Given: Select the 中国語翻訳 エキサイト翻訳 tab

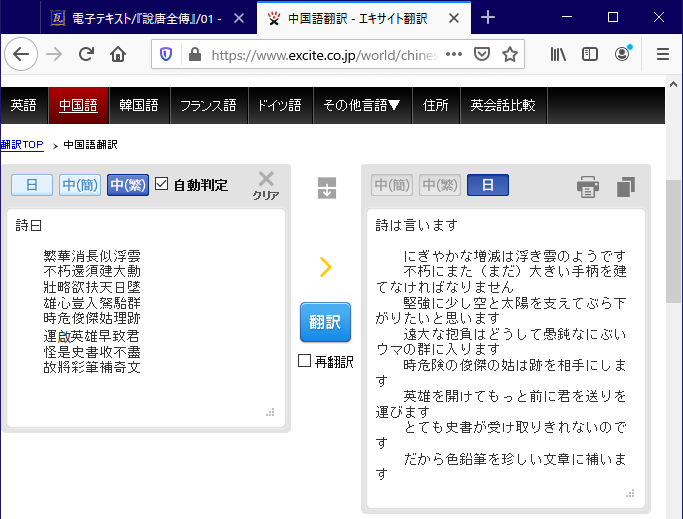Looking at the screenshot, I should [364, 18].
